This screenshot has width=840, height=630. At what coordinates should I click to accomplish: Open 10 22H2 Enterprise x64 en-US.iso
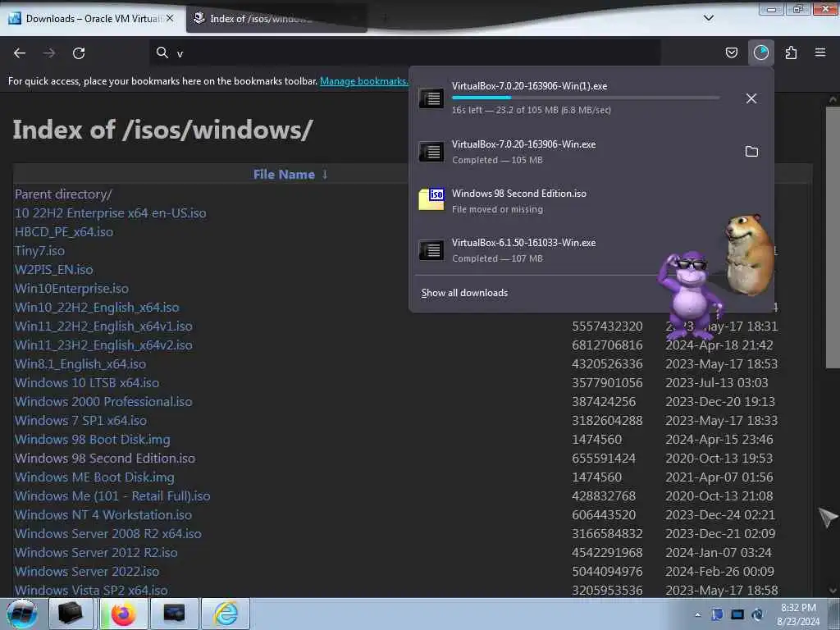click(x=111, y=213)
